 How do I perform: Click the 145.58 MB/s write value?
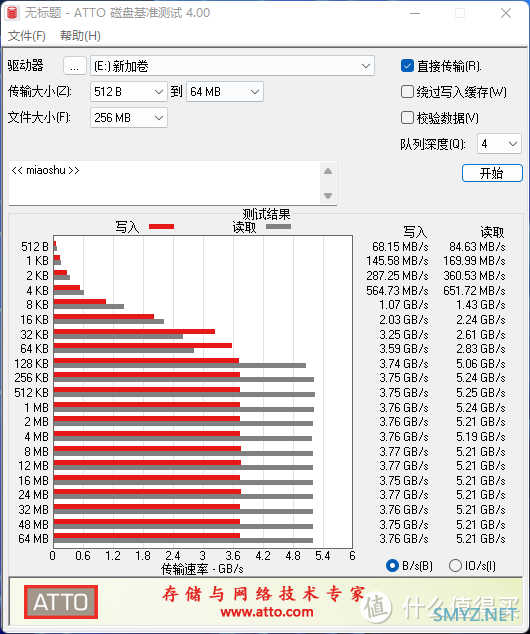click(x=397, y=261)
